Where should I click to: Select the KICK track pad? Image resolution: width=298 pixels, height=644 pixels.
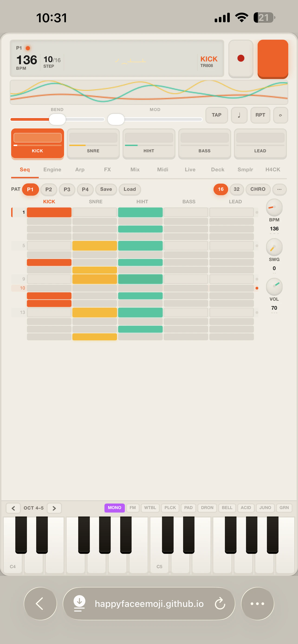click(38, 144)
